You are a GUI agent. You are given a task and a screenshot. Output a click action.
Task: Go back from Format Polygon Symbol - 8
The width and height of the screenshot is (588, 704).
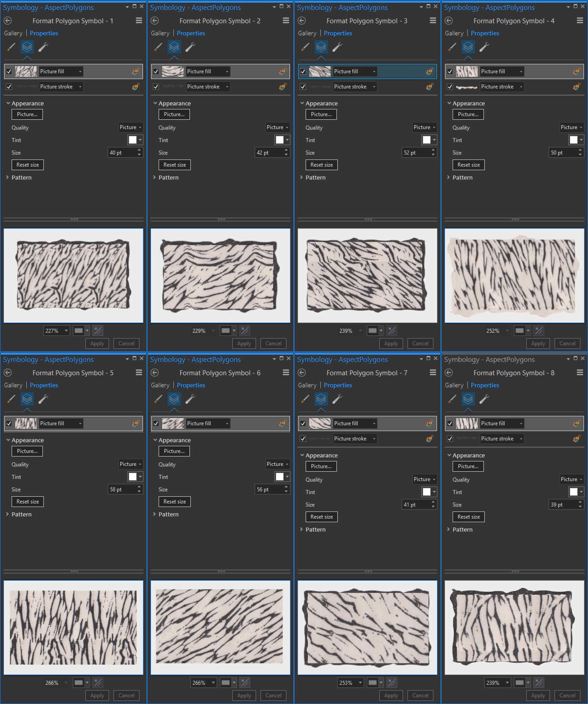point(449,373)
